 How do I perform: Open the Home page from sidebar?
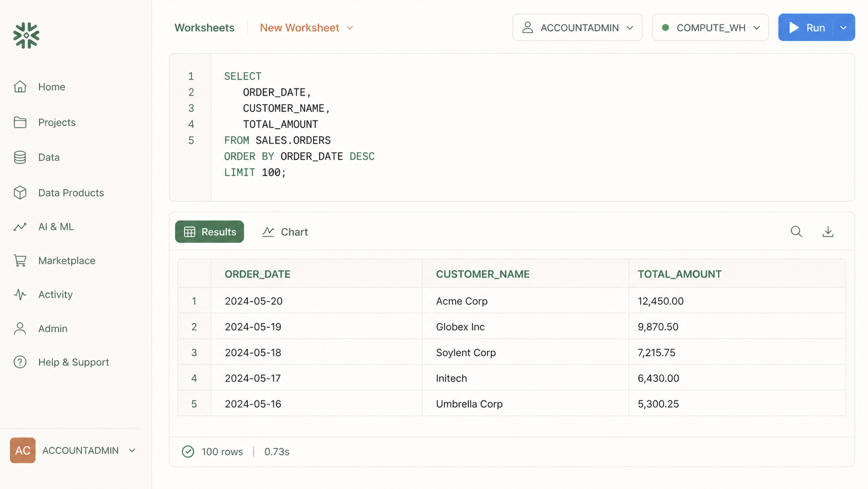pyautogui.click(x=51, y=87)
